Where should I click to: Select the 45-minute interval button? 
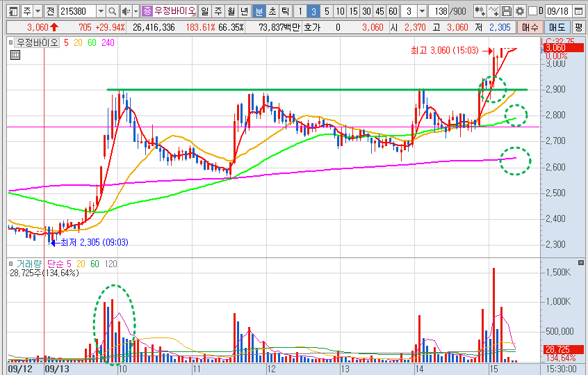coord(379,12)
